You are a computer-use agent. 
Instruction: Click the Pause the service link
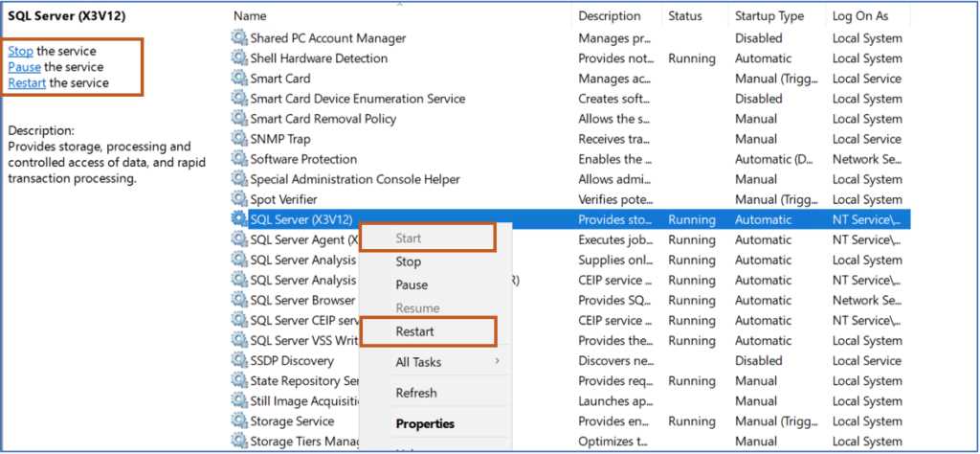pyautogui.click(x=24, y=67)
